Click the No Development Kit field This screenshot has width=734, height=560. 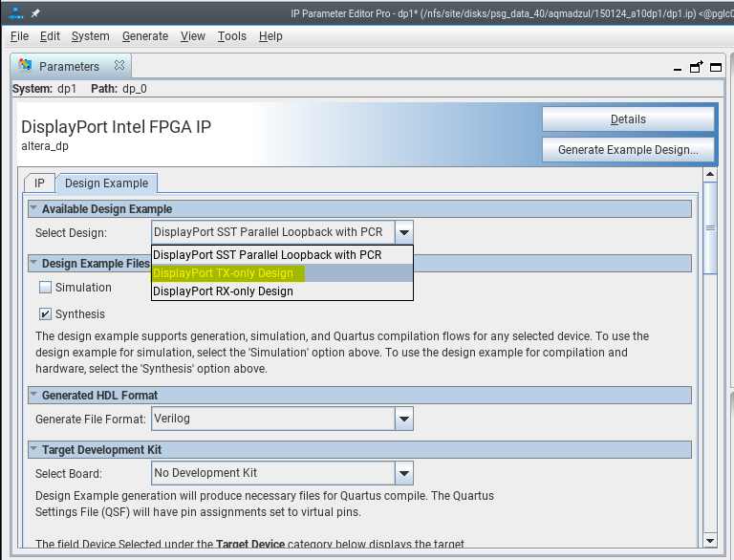pos(273,473)
